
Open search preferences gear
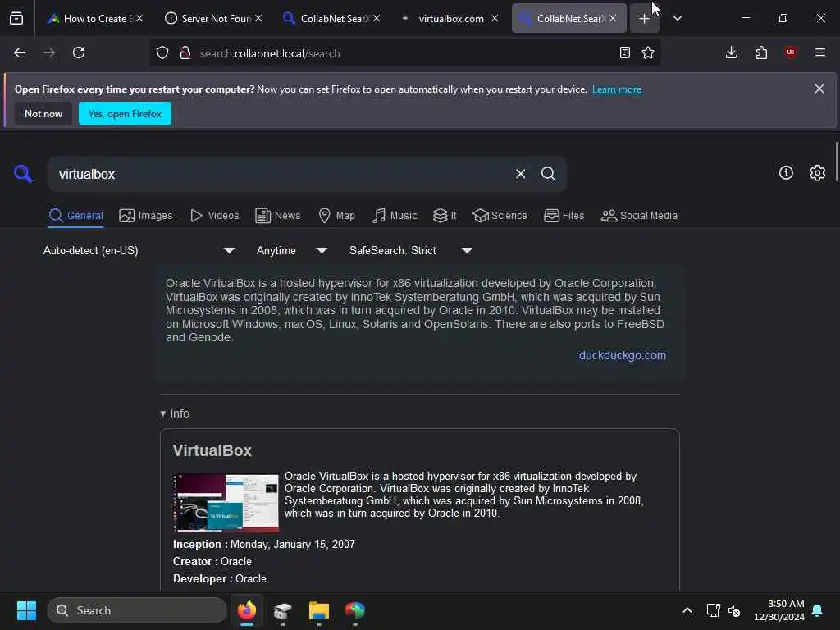[818, 172]
